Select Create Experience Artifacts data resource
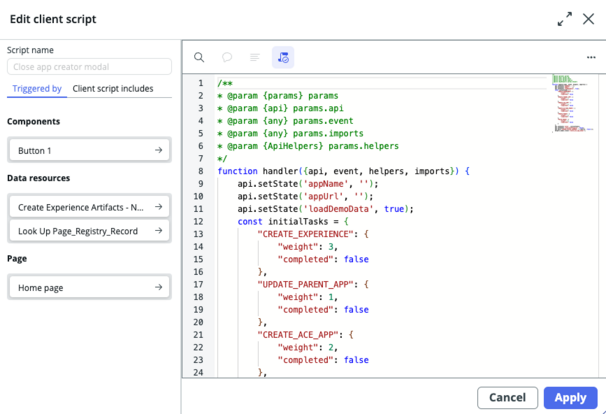Image resolution: width=606 pixels, height=414 pixels. 89,207
